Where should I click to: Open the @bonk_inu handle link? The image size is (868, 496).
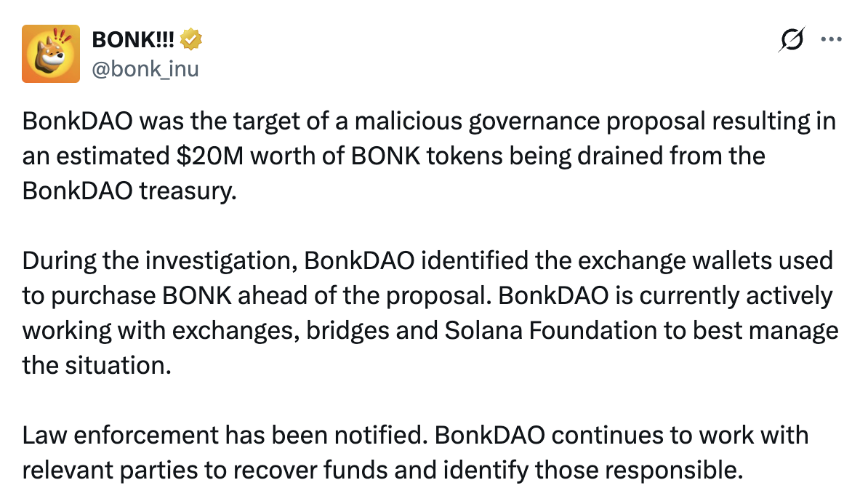click(145, 68)
